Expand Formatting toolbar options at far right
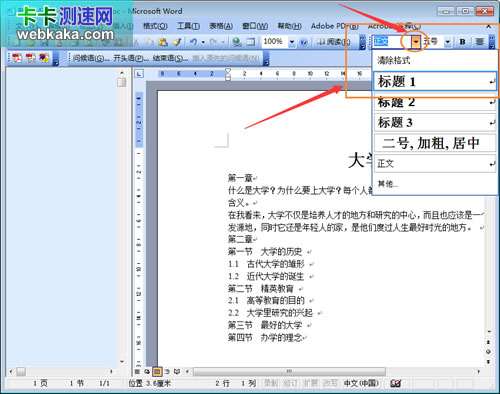Screen dimensions: 500x394 (x=492, y=42)
